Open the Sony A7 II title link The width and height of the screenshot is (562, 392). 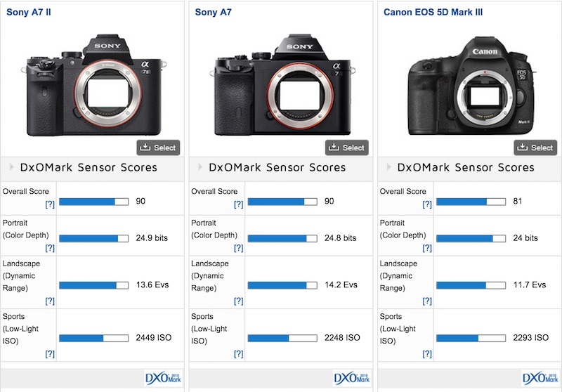point(29,12)
